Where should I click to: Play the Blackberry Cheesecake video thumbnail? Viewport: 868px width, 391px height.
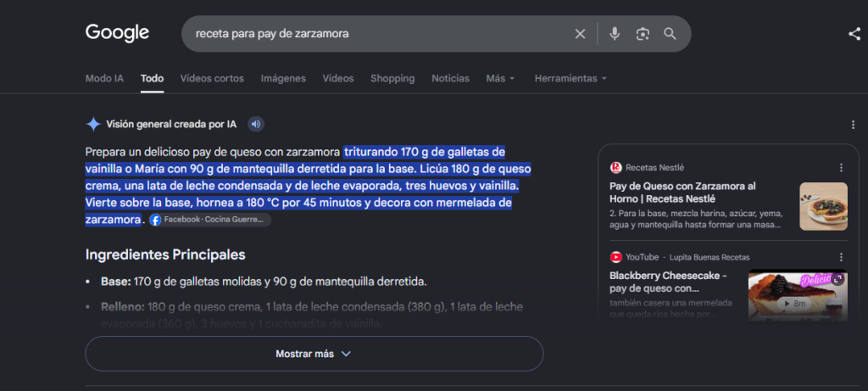click(x=798, y=295)
